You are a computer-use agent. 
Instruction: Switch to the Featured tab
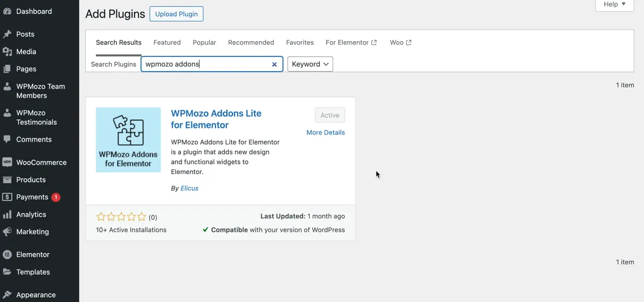pos(167,43)
